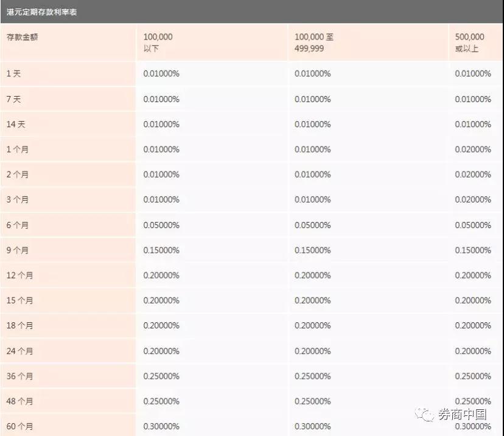This screenshot has height=436, width=504.
Task: Select the 7 天 row label
Action: pyautogui.click(x=13, y=99)
